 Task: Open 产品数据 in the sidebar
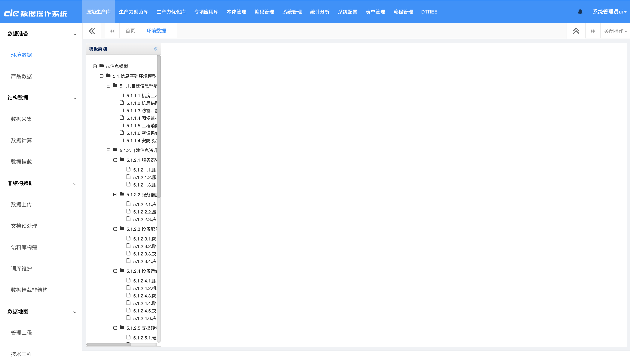[x=21, y=76]
